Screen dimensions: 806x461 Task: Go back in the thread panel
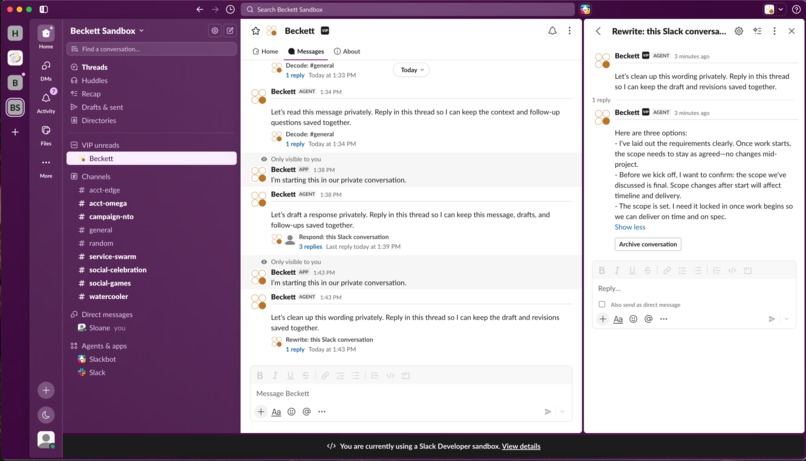pos(598,31)
